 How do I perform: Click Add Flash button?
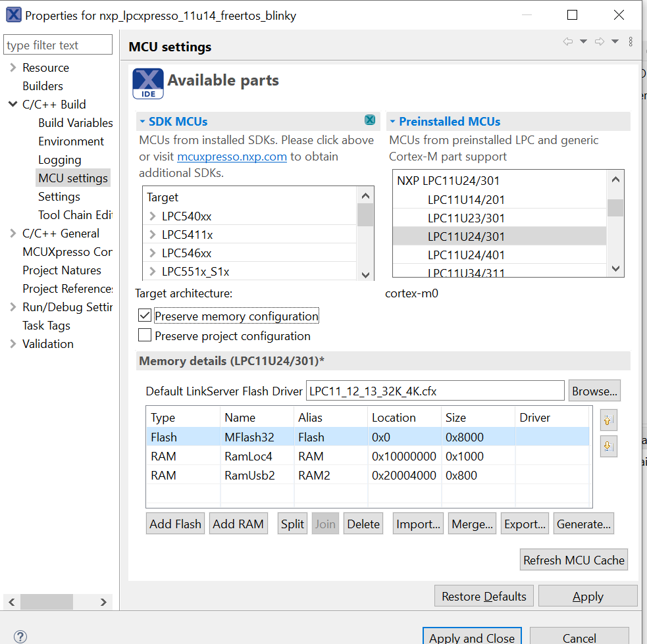[x=175, y=524]
